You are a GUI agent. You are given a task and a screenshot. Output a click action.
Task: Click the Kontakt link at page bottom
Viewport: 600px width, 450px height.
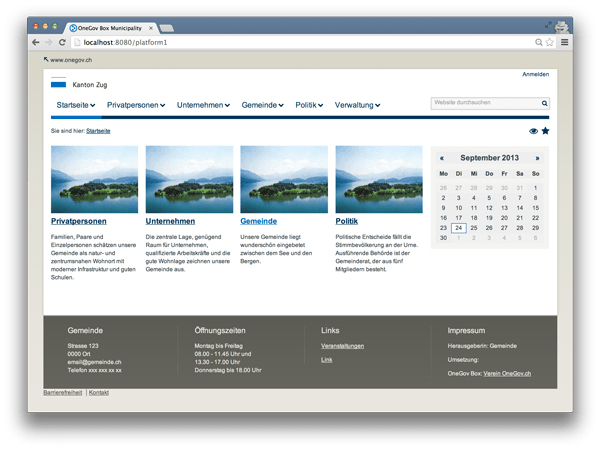pos(99,393)
